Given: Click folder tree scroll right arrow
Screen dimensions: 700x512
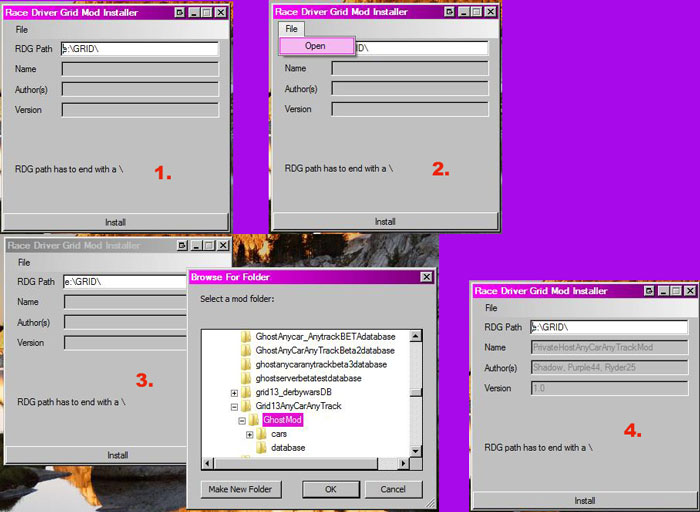Looking at the screenshot, I should tap(403, 463).
